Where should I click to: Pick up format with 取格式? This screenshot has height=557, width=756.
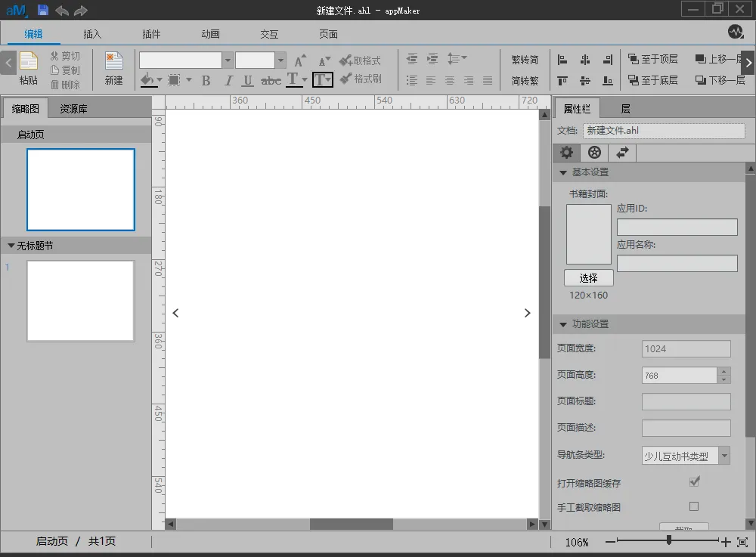pyautogui.click(x=360, y=60)
